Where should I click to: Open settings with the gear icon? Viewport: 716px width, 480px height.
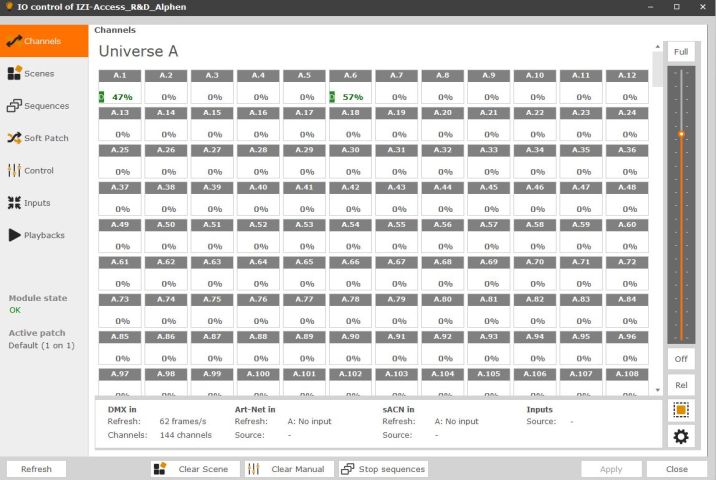click(x=680, y=436)
